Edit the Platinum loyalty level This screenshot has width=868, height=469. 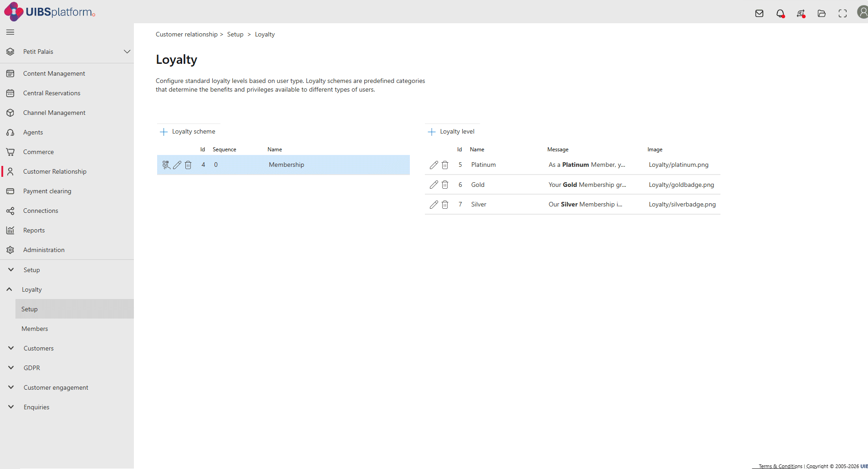point(434,165)
